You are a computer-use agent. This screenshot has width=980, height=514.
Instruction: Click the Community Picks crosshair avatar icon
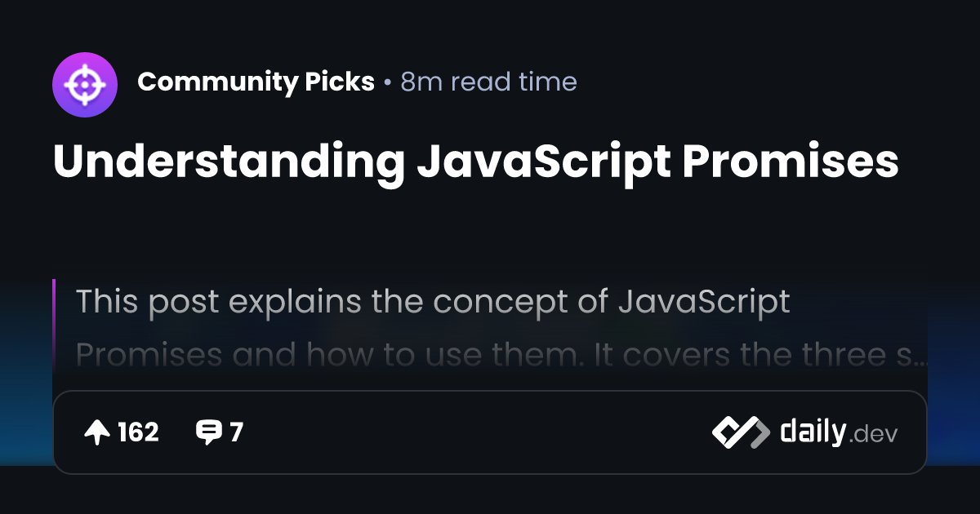(85, 82)
